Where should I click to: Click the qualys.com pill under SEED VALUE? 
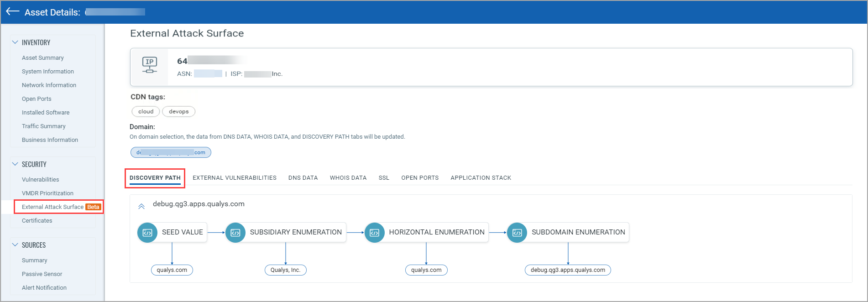coord(172,270)
